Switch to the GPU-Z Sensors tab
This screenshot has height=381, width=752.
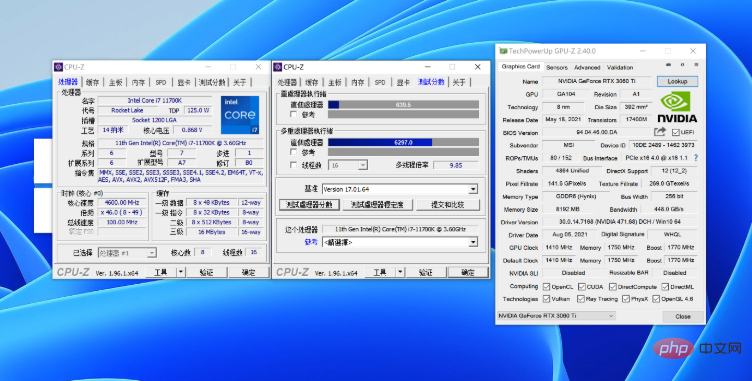coord(557,67)
